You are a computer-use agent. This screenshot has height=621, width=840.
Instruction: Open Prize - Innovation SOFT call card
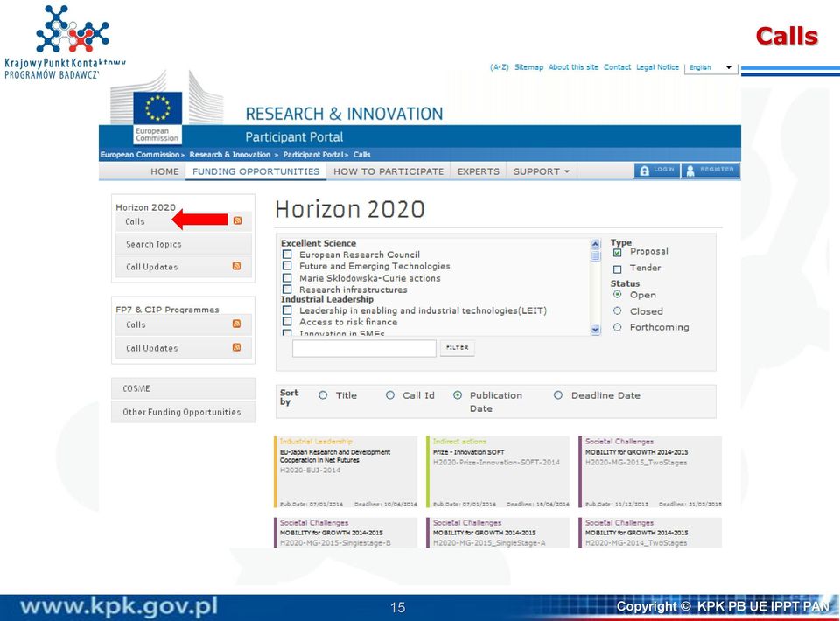click(x=498, y=471)
